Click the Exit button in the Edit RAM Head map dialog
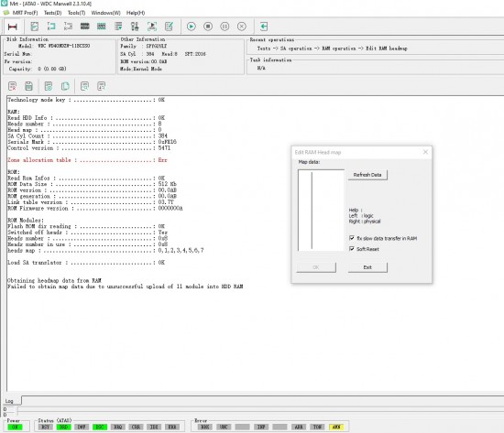 tap(367, 267)
